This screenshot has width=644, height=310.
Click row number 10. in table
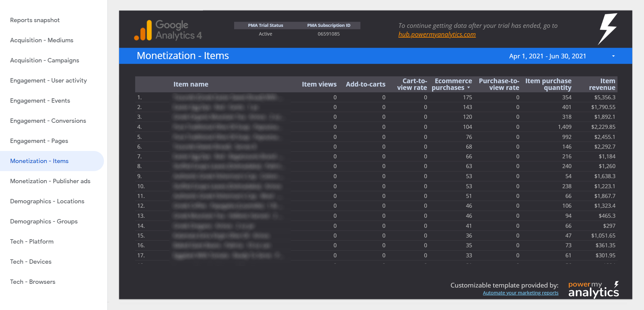141,186
